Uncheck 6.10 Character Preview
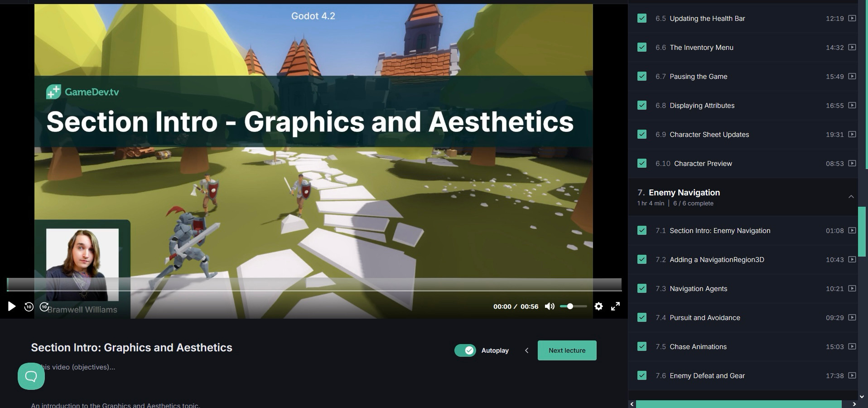This screenshot has width=868, height=408. [642, 163]
